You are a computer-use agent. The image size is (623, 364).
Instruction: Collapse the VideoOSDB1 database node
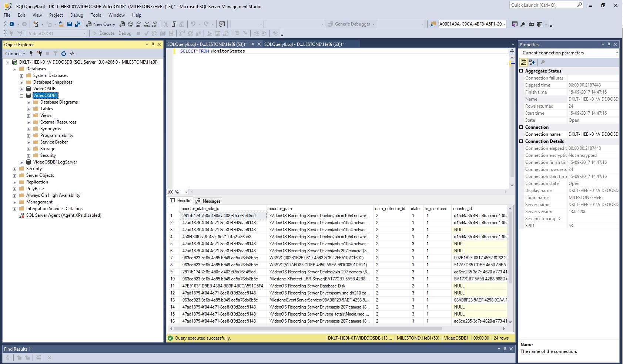point(21,96)
